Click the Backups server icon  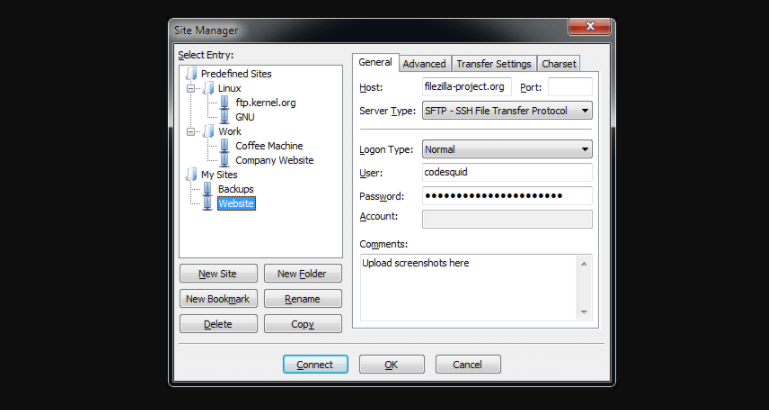pyautogui.click(x=207, y=189)
